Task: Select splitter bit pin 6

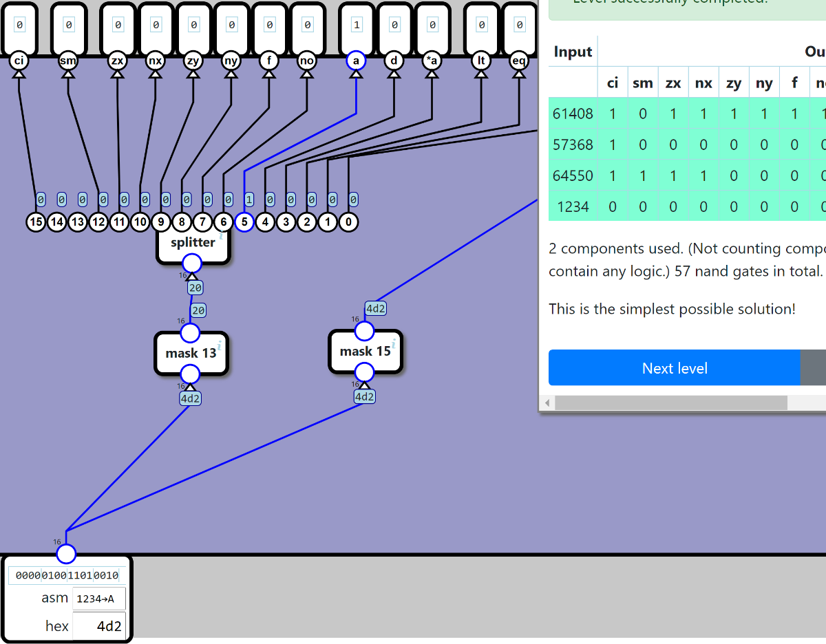Action: pos(223,222)
